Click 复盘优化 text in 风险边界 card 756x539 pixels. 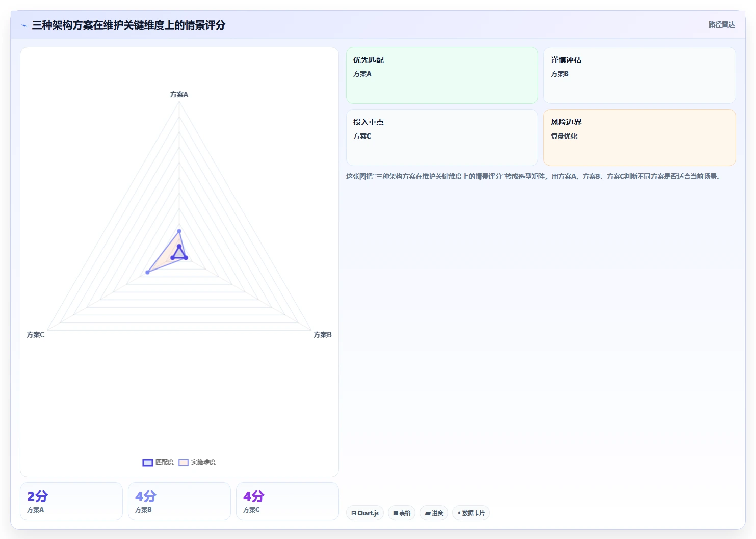tap(564, 136)
